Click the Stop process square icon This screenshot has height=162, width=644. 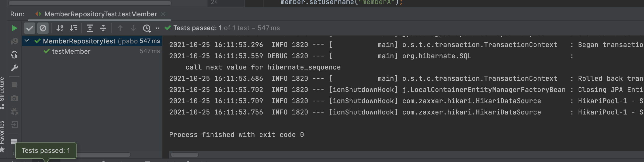pos(14,85)
